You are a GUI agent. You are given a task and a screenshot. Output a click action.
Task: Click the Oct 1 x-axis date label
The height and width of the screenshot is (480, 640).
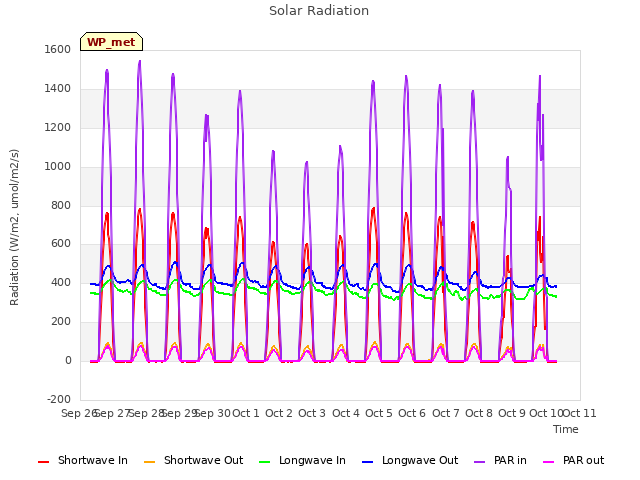click(x=246, y=413)
